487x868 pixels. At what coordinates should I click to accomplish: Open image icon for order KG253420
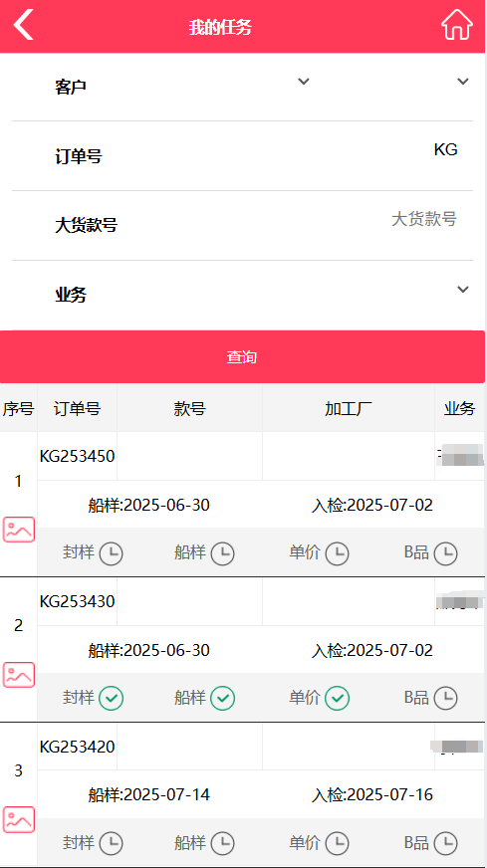point(19,819)
